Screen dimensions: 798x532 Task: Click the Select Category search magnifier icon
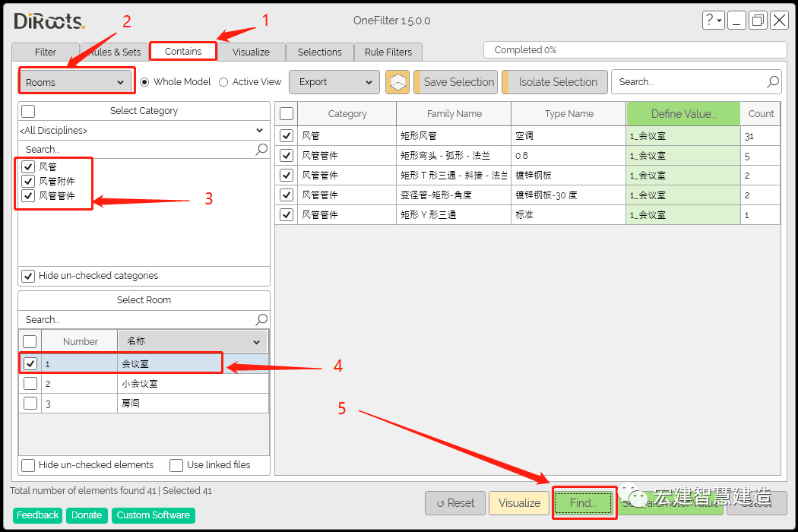click(261, 150)
